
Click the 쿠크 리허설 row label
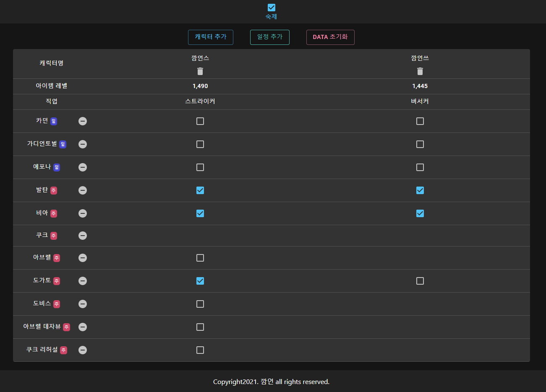[x=42, y=350]
